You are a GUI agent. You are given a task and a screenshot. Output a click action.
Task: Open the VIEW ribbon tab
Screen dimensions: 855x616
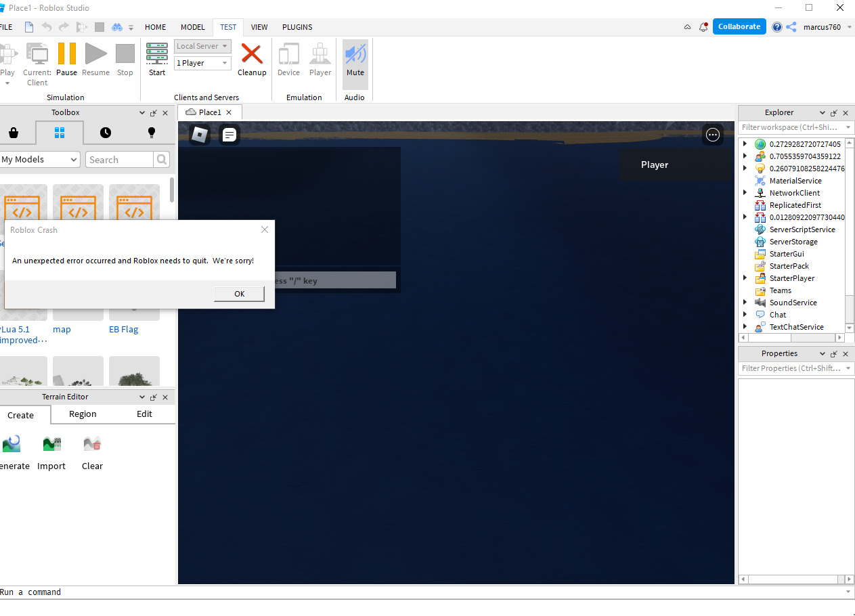pyautogui.click(x=259, y=27)
